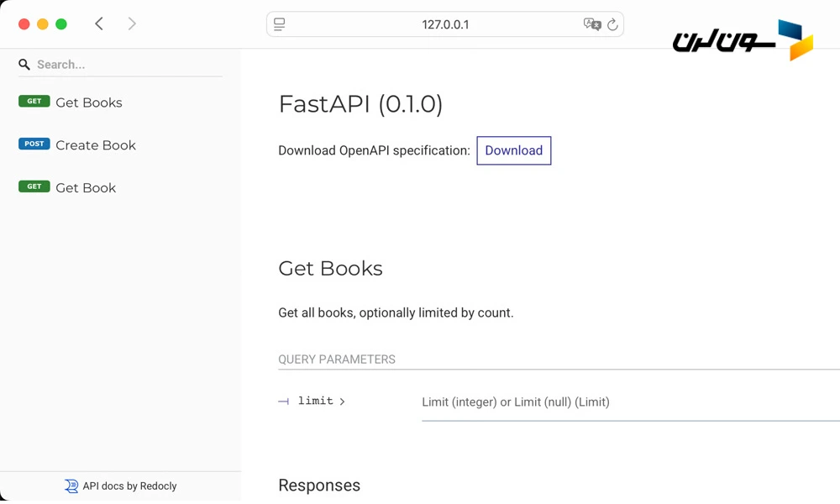Click the browser forward arrow
Screen dimensions: 840x504
coord(132,24)
